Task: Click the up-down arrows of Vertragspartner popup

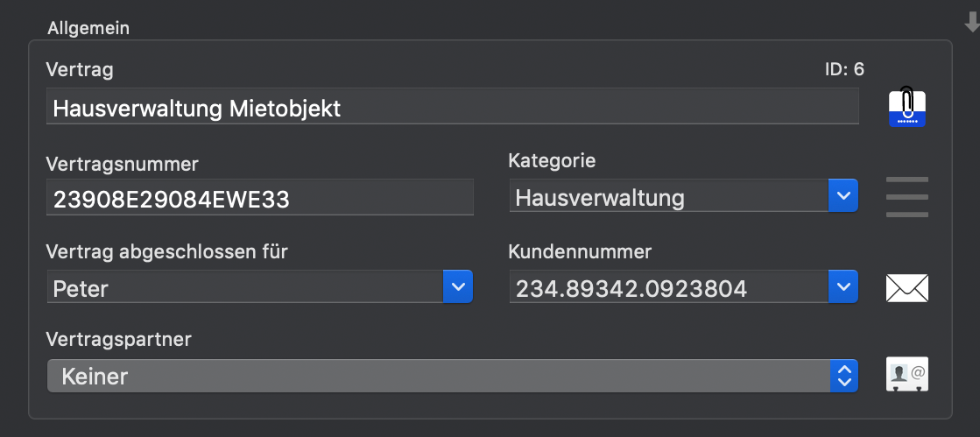Action: point(843,376)
